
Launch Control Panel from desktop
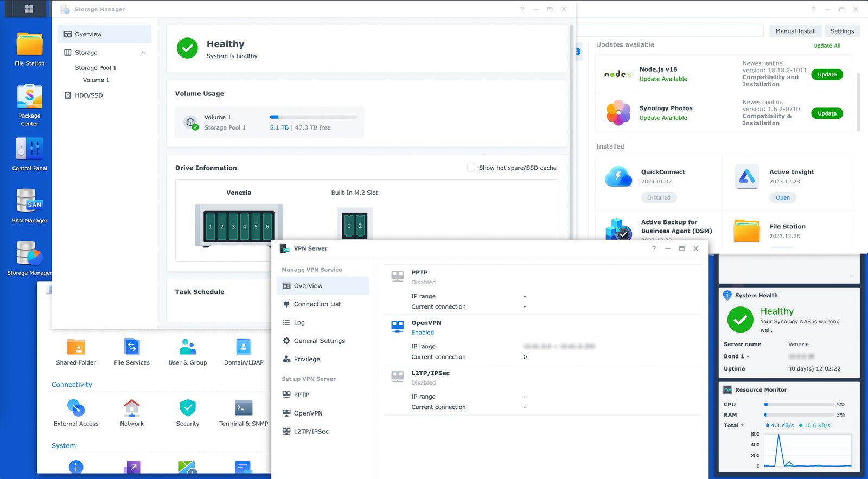[x=29, y=154]
